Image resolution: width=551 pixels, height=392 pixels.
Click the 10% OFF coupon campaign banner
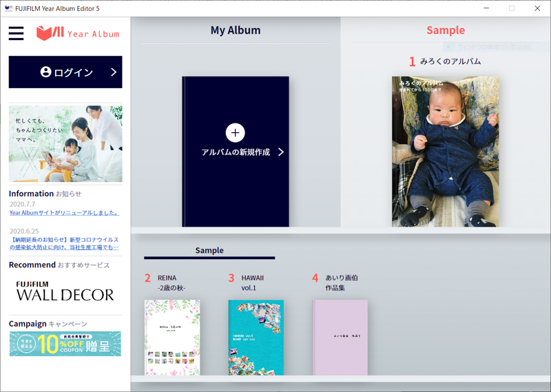65,344
